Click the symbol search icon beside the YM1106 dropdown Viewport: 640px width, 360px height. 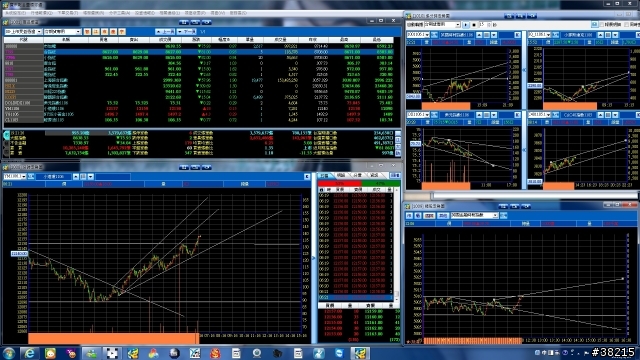pos(31,176)
